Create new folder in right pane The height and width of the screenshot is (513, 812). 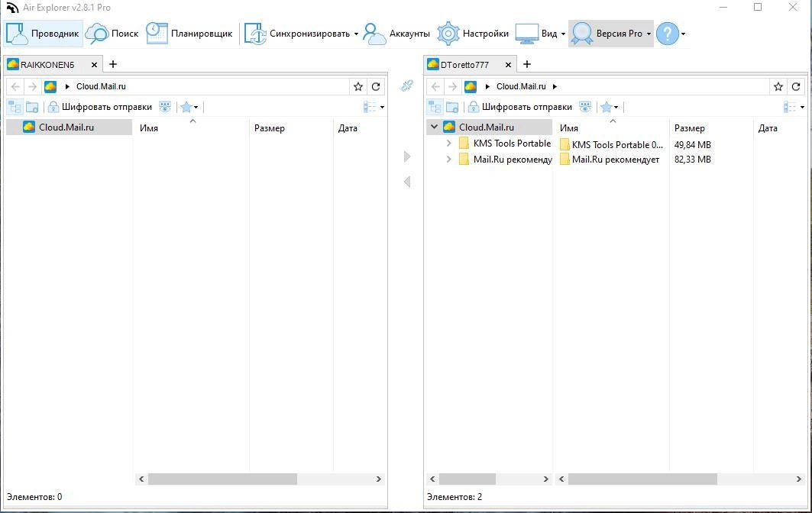pyautogui.click(x=452, y=107)
